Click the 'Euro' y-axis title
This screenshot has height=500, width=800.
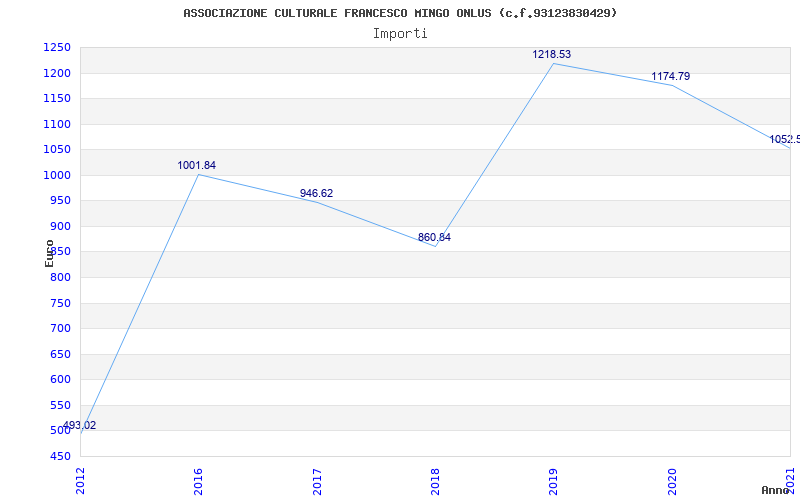(49, 253)
